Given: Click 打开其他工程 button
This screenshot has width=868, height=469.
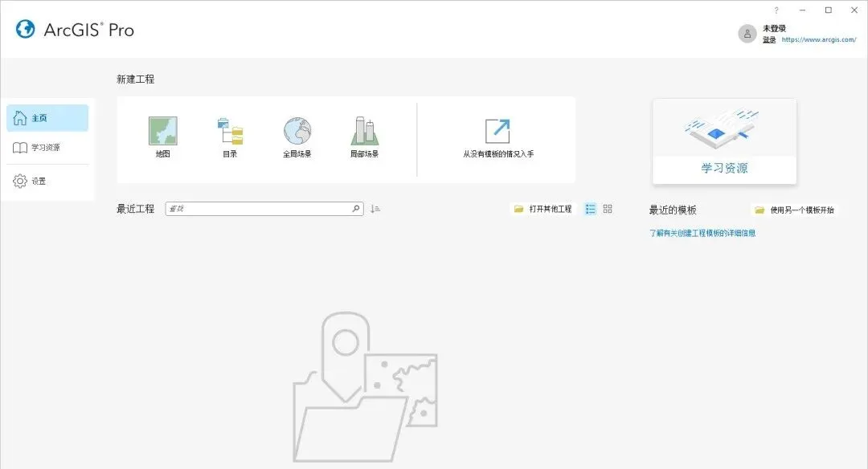Looking at the screenshot, I should pyautogui.click(x=543, y=209).
